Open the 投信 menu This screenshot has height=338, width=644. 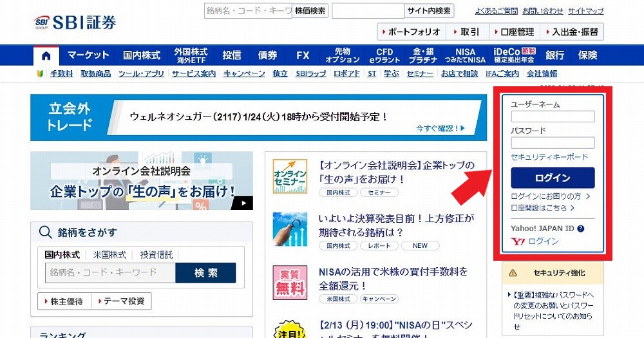pyautogui.click(x=232, y=55)
